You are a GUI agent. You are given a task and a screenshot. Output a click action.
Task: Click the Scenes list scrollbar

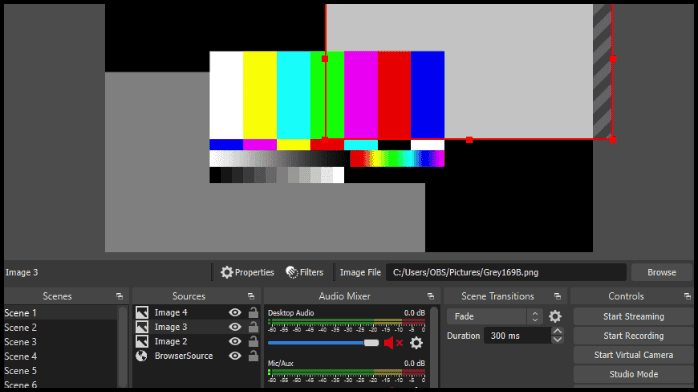pyautogui.click(x=123, y=347)
